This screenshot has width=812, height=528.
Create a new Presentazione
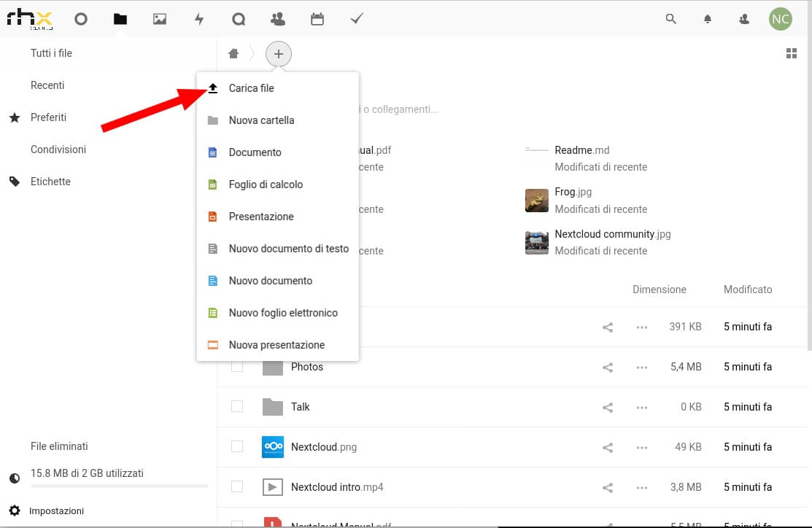coord(277,217)
